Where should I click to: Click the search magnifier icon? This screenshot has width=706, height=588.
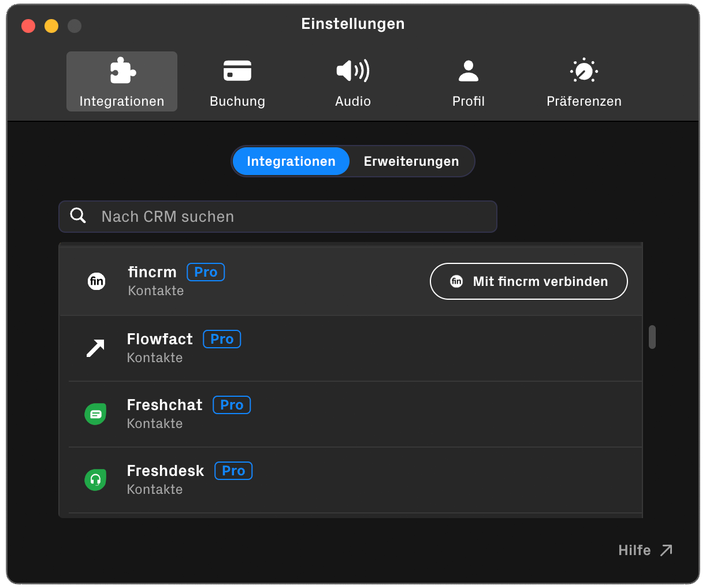[78, 215]
